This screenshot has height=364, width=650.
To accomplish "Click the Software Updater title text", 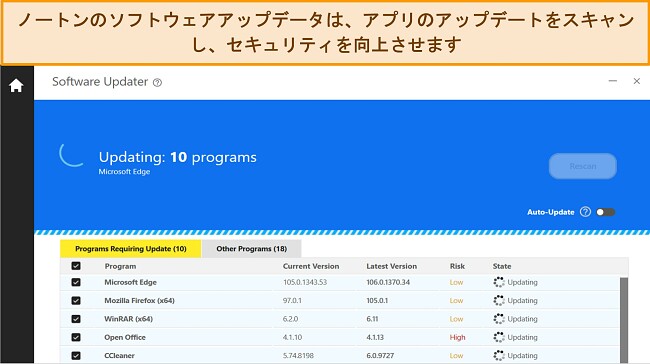I will (100, 82).
